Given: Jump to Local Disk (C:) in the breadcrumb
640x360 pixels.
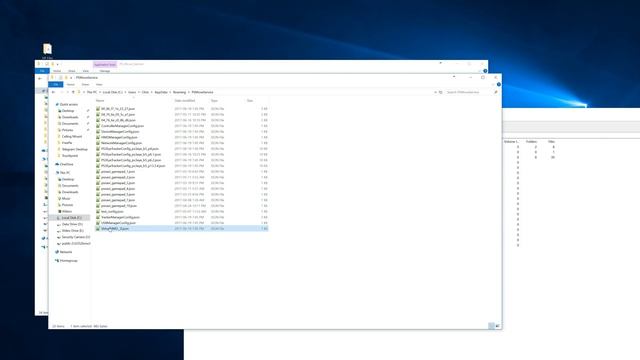Looking at the screenshot, I should pos(112,92).
